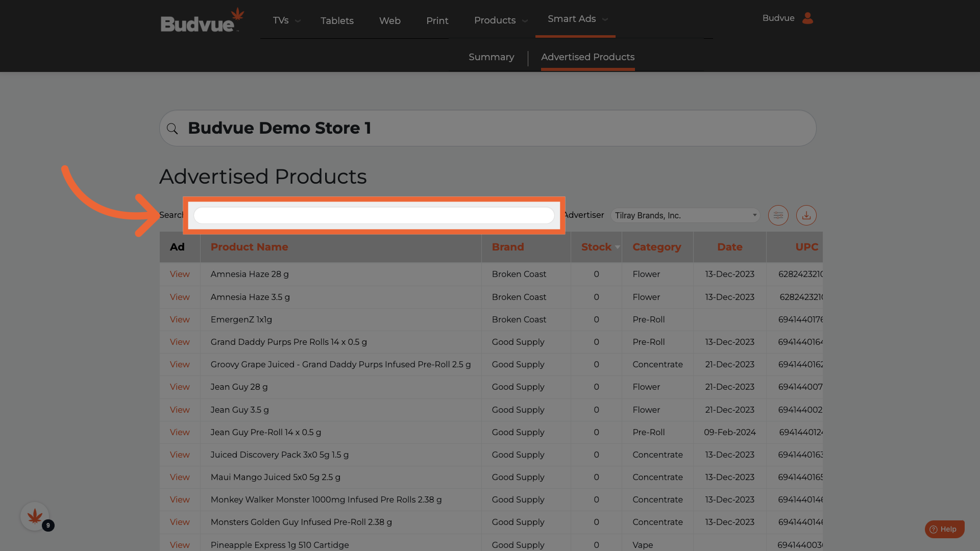Open the Print menu item
The image size is (980, 551).
(437, 20)
